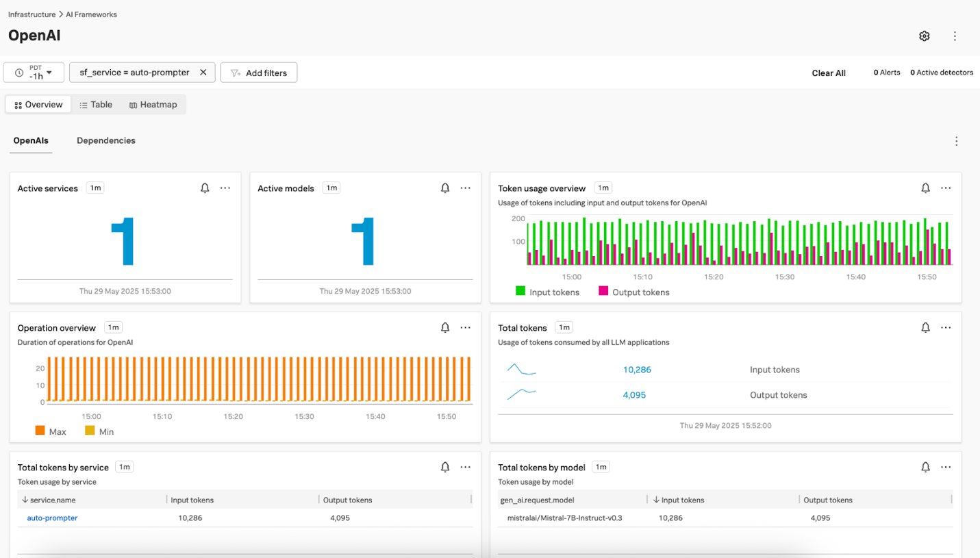Screen dimensions: 980x558
Task: Remove the sf_service = auto-prompter filter
Action: (x=203, y=73)
